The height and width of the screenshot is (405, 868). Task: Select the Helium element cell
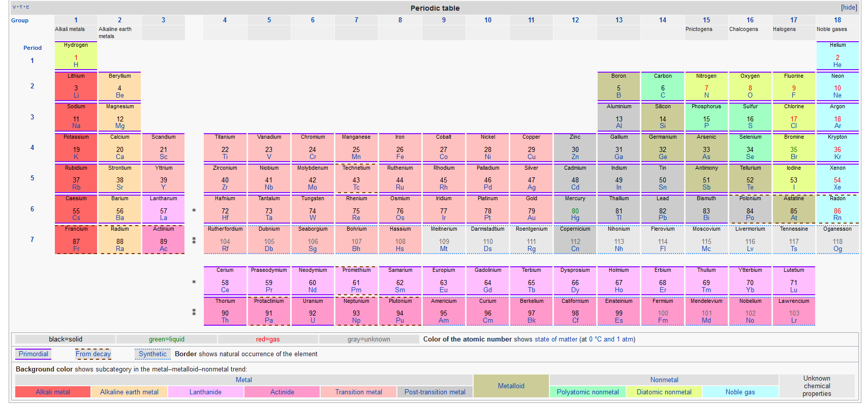838,55
